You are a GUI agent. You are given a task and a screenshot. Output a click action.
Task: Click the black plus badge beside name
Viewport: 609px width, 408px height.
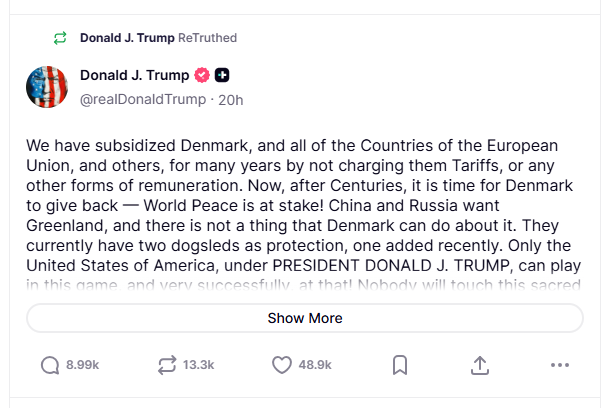click(x=223, y=76)
